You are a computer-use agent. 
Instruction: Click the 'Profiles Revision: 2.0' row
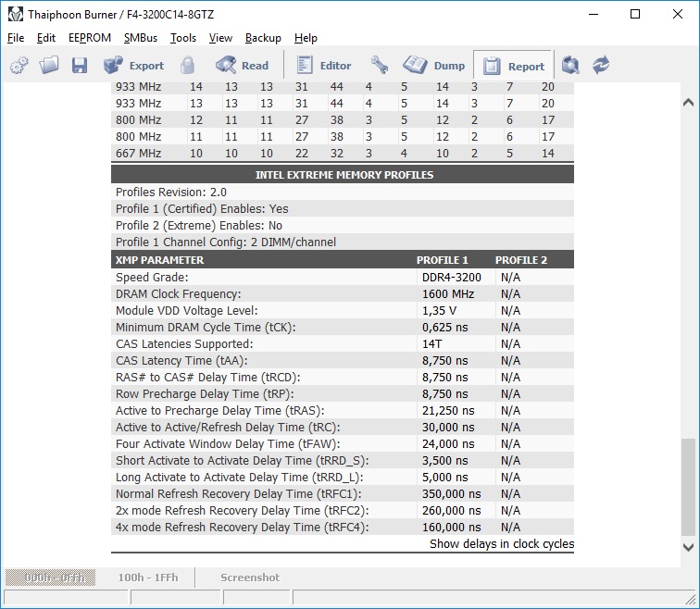coord(343,193)
